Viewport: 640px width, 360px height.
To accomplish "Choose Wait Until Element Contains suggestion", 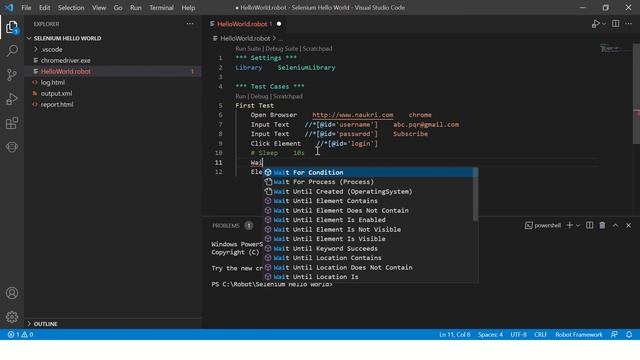I will coord(369,201).
